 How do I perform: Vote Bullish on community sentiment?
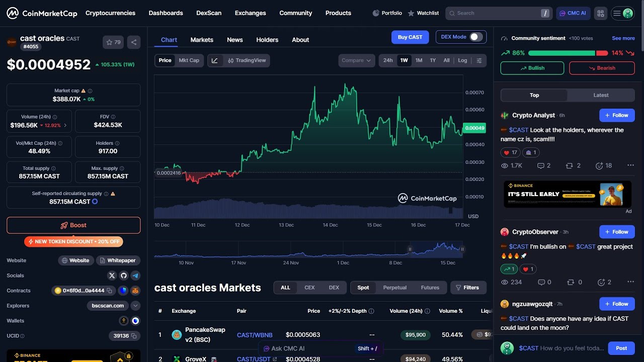(x=532, y=68)
